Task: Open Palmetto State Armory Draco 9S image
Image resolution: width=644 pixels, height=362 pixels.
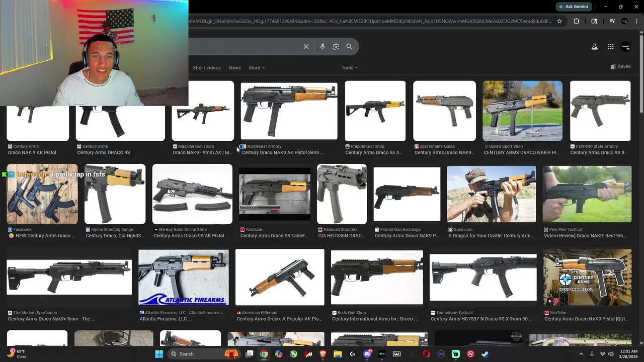Action: pyautogui.click(x=600, y=111)
